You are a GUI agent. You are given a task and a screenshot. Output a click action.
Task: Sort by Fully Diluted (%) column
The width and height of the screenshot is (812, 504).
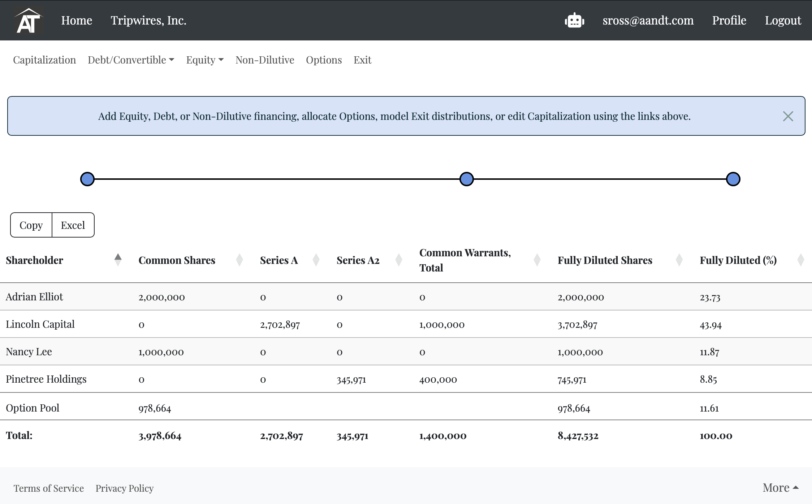point(800,260)
